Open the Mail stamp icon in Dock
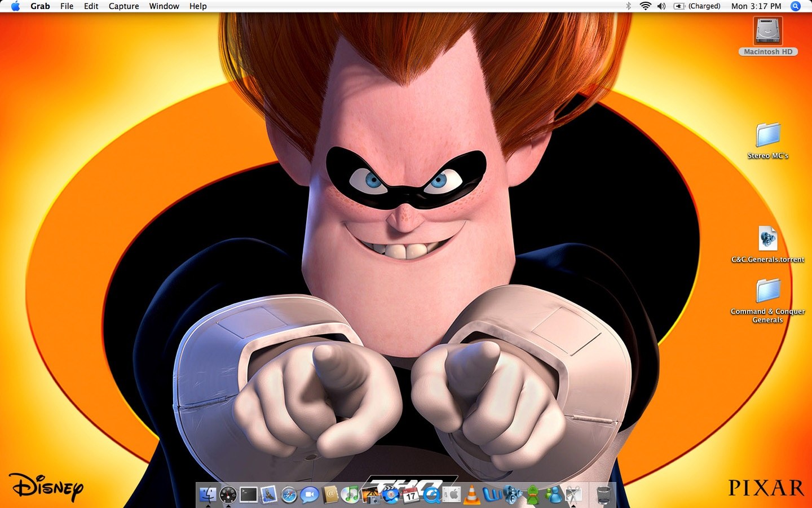 click(x=268, y=495)
